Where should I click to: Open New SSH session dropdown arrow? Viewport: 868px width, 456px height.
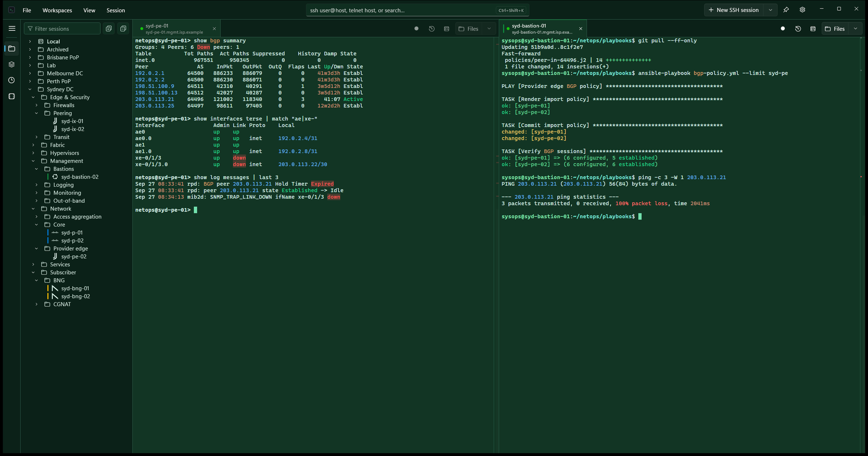coord(770,10)
